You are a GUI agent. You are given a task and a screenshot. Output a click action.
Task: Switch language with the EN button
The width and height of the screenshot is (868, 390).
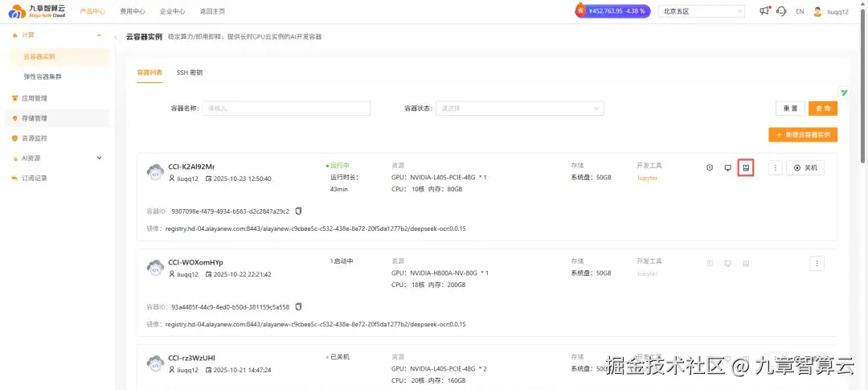(x=800, y=11)
